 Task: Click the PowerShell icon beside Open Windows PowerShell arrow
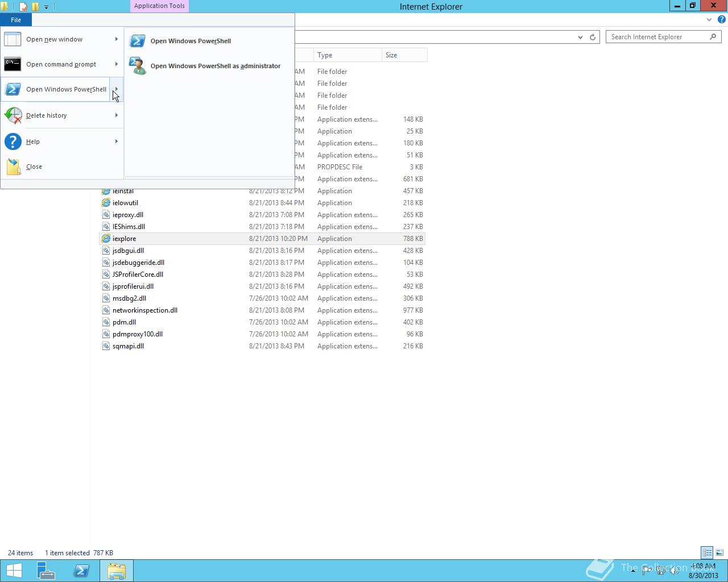(x=13, y=89)
